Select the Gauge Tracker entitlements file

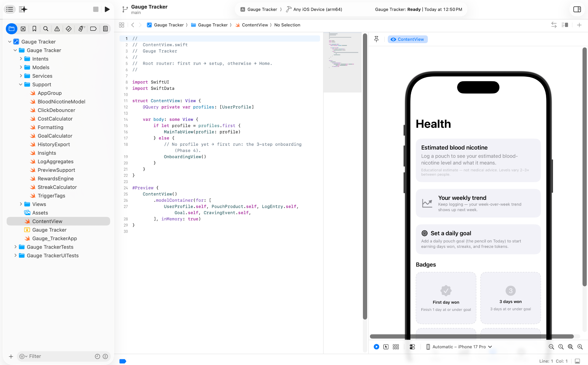coord(49,230)
